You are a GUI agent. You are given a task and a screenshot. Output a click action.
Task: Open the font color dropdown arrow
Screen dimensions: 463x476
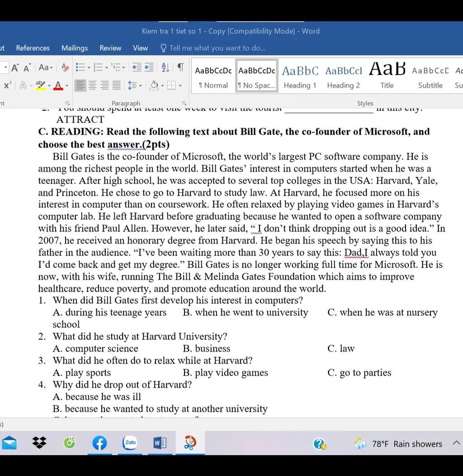[67, 86]
